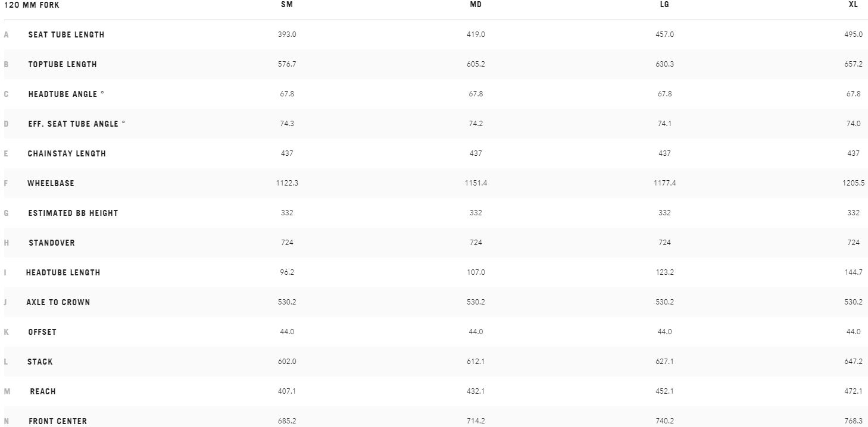Select the STANDOVER row label
This screenshot has width=868, height=427.
(x=52, y=243)
